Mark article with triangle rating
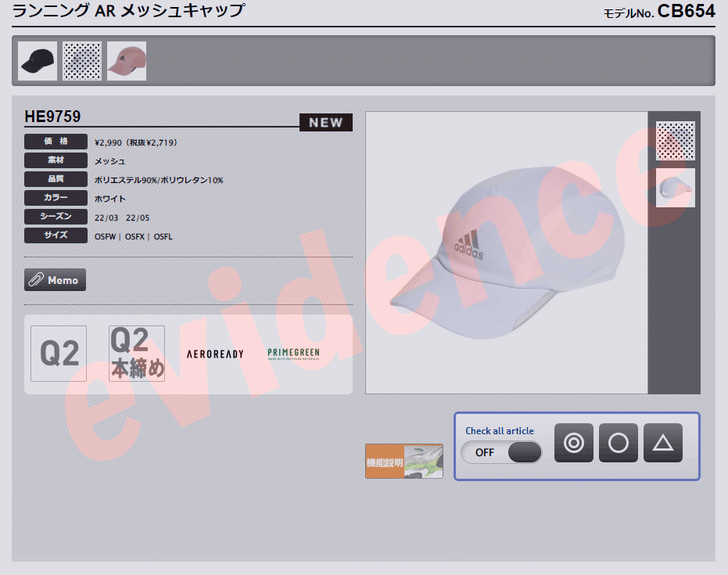The image size is (728, 575). point(663,443)
